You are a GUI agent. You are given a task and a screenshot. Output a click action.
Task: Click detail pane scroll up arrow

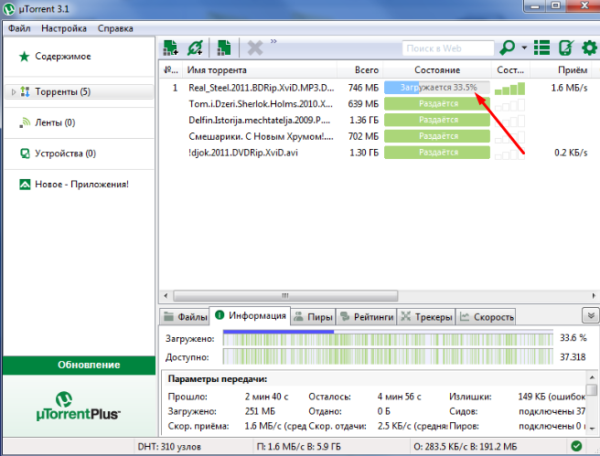[592, 377]
